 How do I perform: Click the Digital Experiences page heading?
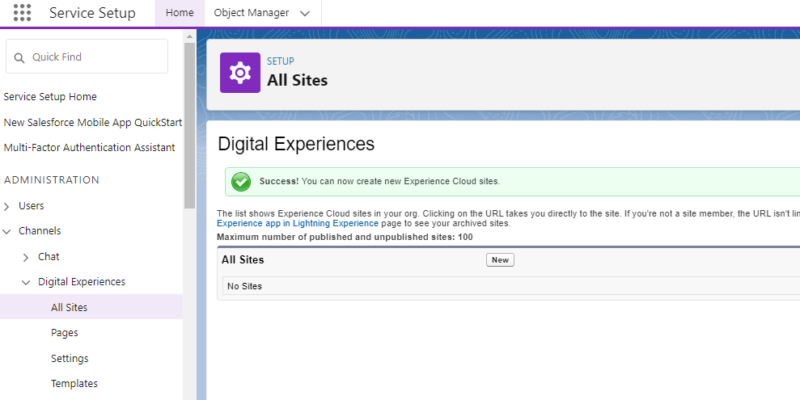[296, 144]
